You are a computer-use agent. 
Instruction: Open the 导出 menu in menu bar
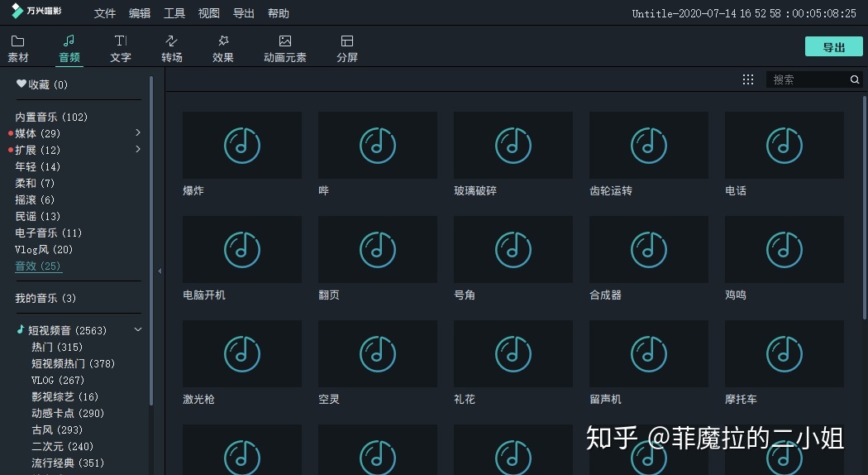click(x=244, y=13)
